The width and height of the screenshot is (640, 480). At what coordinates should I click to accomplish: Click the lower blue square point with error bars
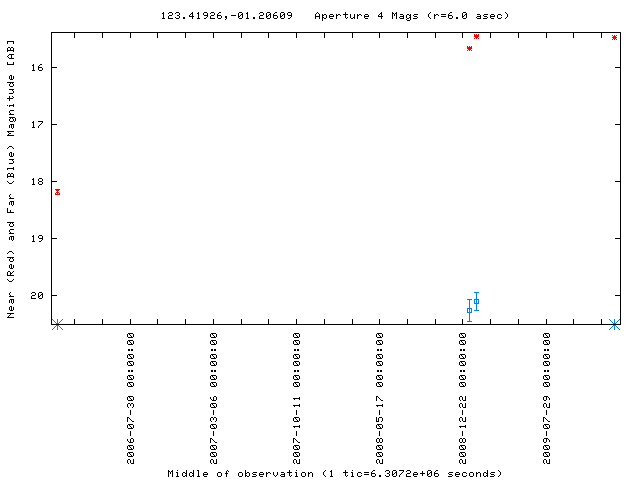(x=469, y=311)
